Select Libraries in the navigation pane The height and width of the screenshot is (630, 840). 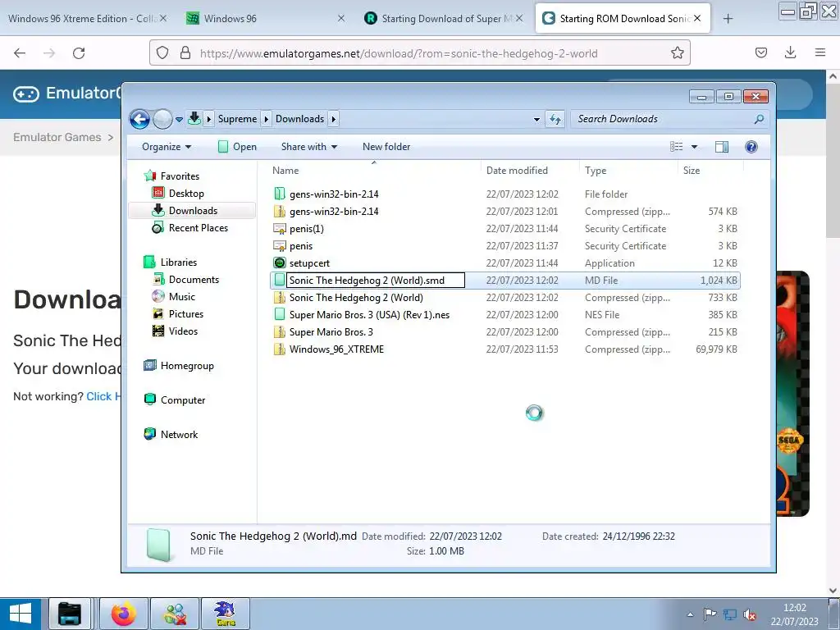(178, 262)
